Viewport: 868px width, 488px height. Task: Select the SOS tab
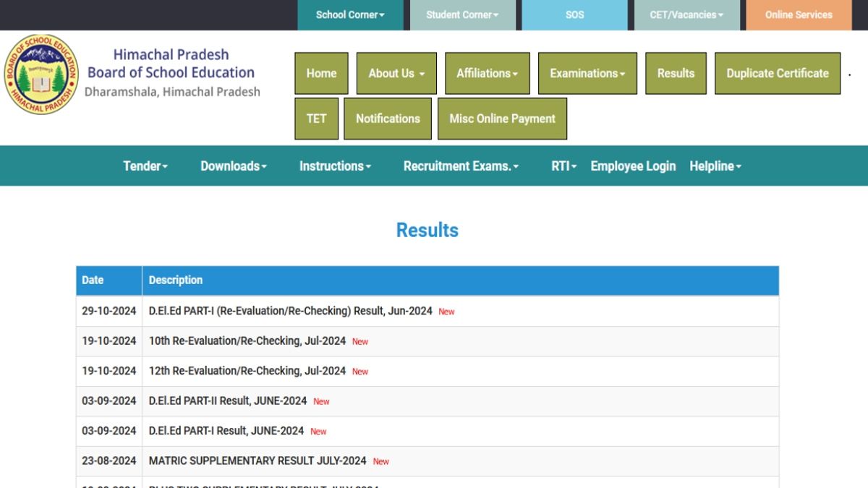pos(574,15)
